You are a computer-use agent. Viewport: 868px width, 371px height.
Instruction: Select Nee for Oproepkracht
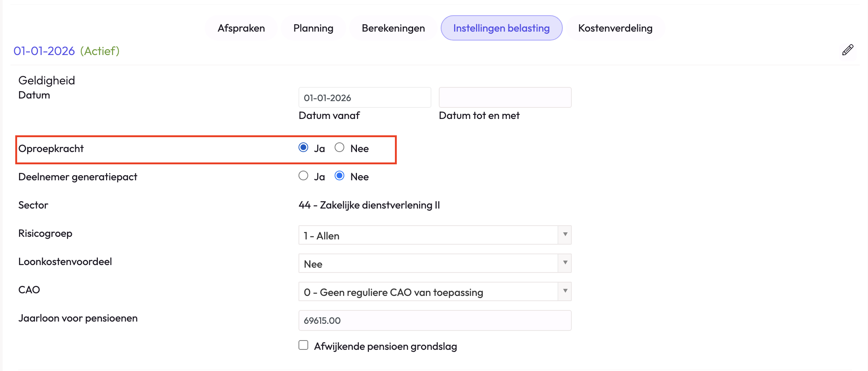point(339,148)
